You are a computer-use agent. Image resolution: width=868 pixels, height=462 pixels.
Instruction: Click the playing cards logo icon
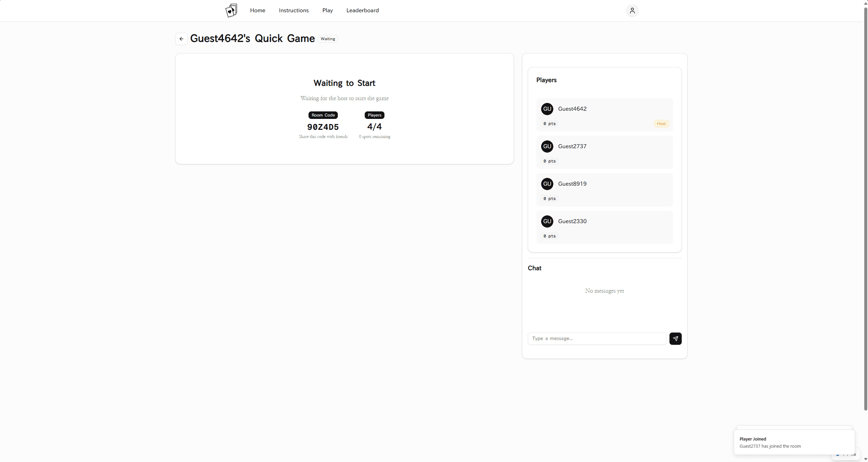231,11
